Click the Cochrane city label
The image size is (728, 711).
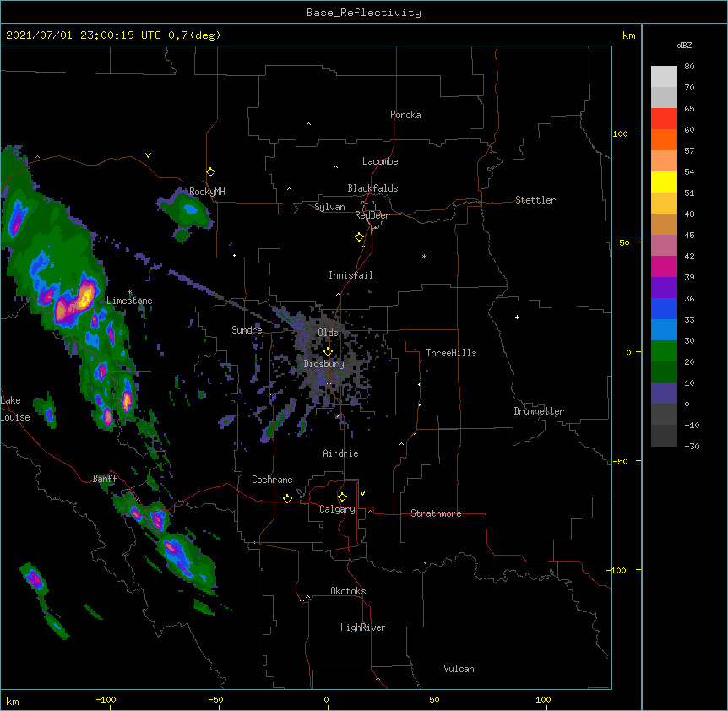click(x=272, y=480)
